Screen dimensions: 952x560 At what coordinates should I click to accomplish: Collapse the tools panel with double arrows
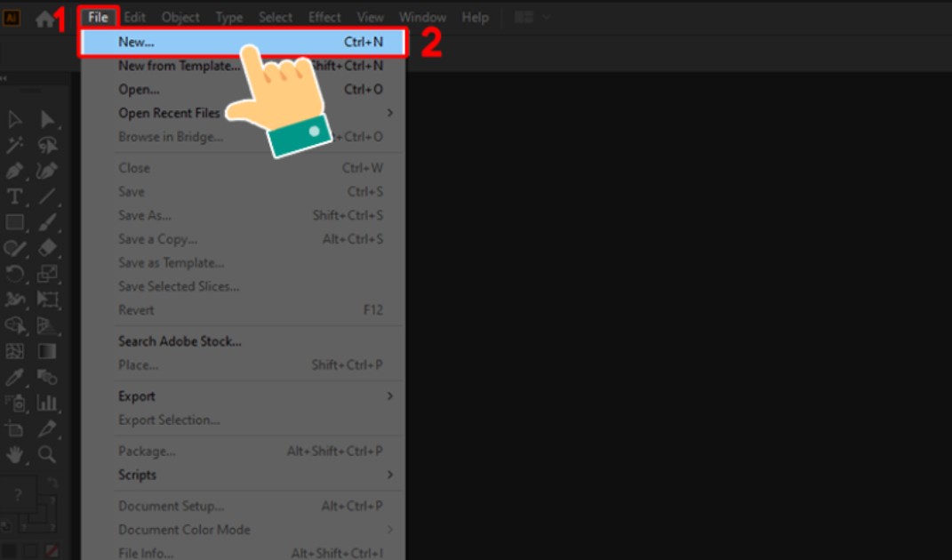coord(4,79)
